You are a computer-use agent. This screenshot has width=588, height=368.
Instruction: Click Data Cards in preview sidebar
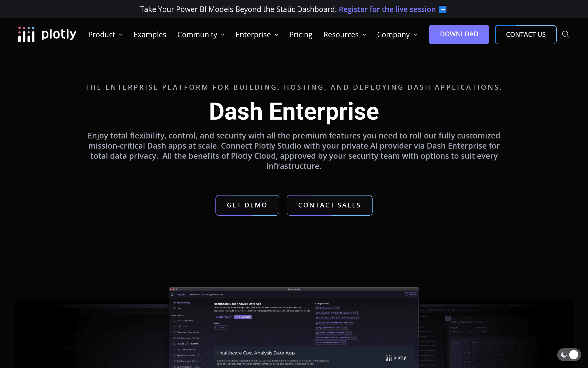click(x=180, y=327)
